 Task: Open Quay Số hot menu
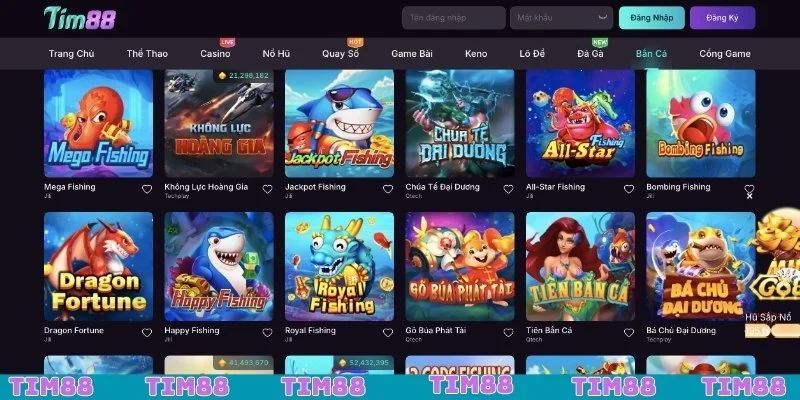point(340,54)
